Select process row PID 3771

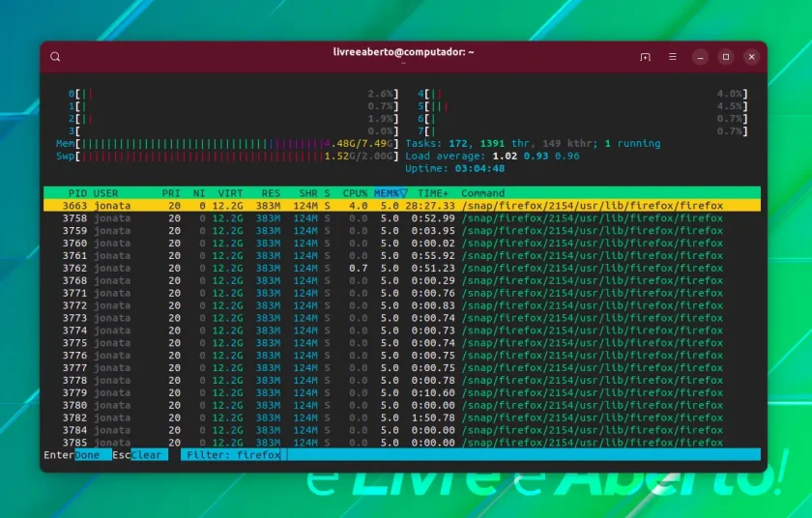pyautogui.click(x=402, y=293)
